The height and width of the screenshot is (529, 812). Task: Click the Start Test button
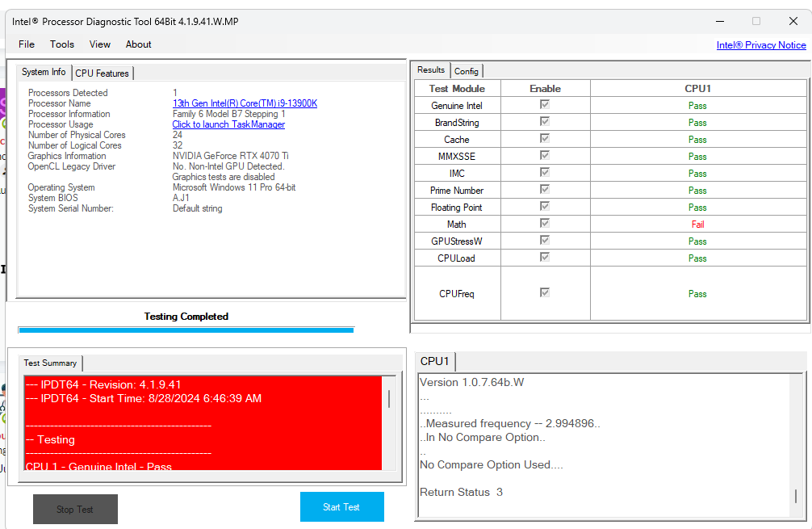[341, 506]
